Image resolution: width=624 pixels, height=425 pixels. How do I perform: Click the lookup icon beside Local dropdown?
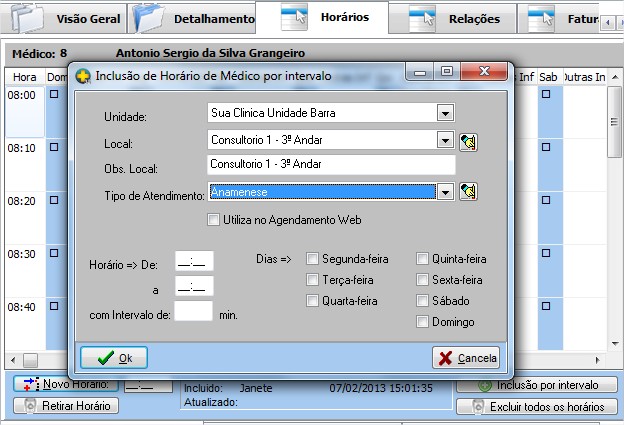click(468, 141)
